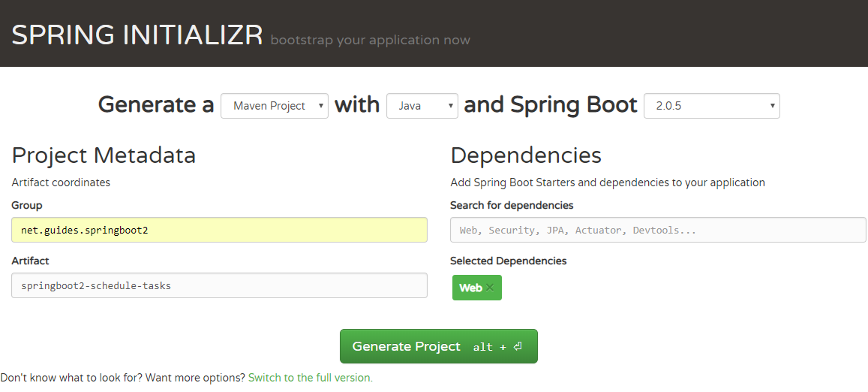The image size is (868, 392).
Task: Remove the Web dependency via its X icon
Action: 489,288
